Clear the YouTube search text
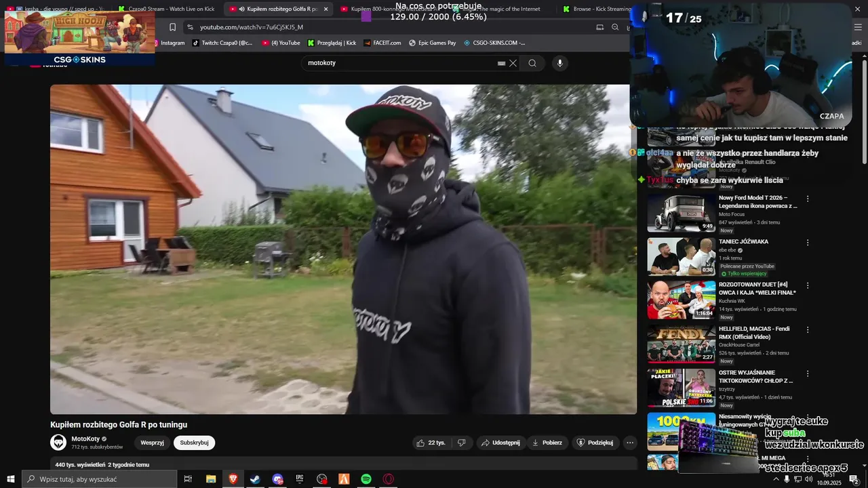This screenshot has height=488, width=868. tap(513, 63)
